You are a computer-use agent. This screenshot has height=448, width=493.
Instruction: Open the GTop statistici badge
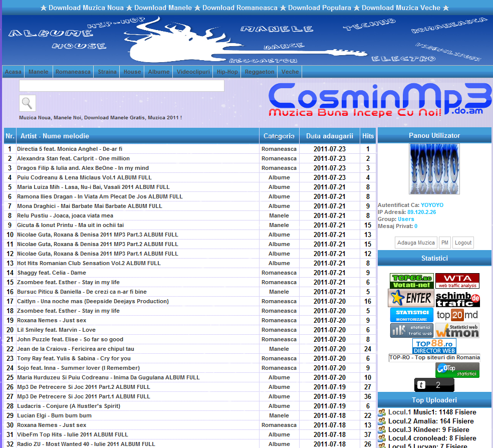pyautogui.click(x=457, y=370)
